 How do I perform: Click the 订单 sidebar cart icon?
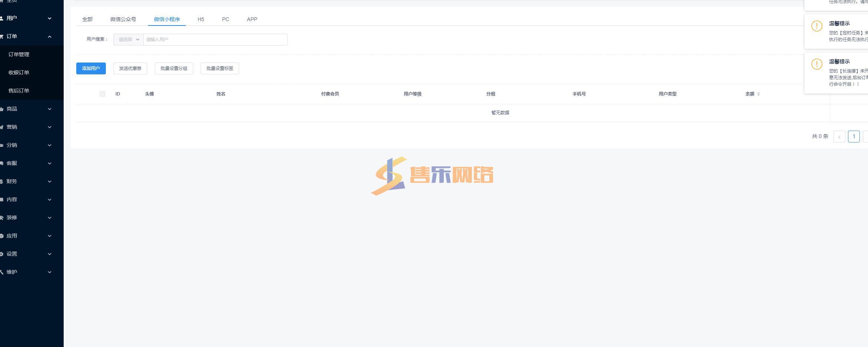(1, 36)
